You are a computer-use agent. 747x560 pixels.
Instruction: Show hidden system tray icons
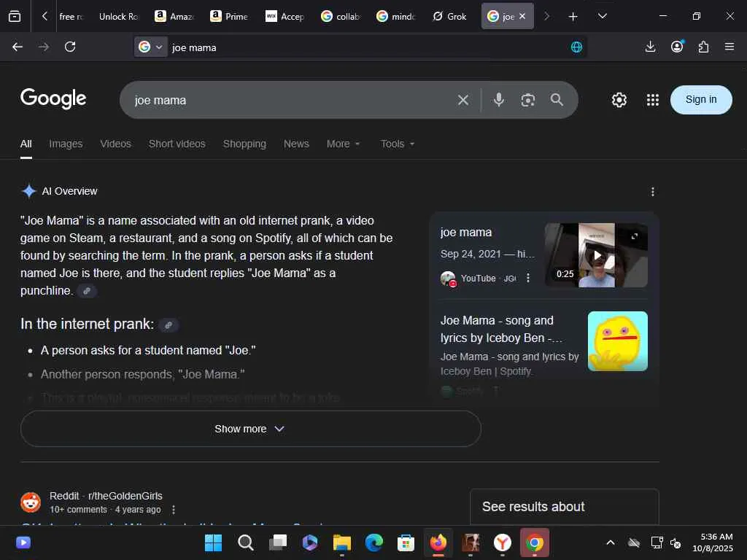[x=611, y=542]
